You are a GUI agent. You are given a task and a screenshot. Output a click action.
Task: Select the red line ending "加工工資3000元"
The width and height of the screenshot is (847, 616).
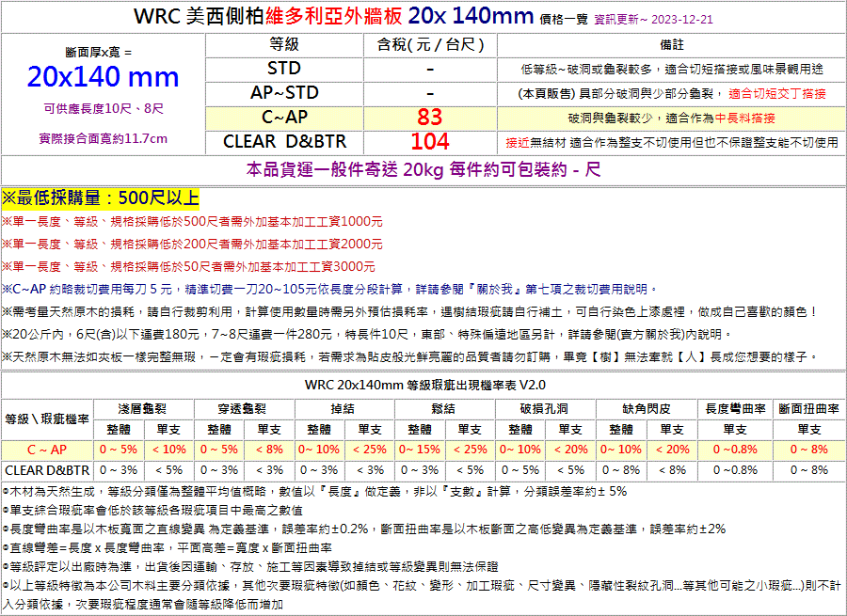(188, 267)
